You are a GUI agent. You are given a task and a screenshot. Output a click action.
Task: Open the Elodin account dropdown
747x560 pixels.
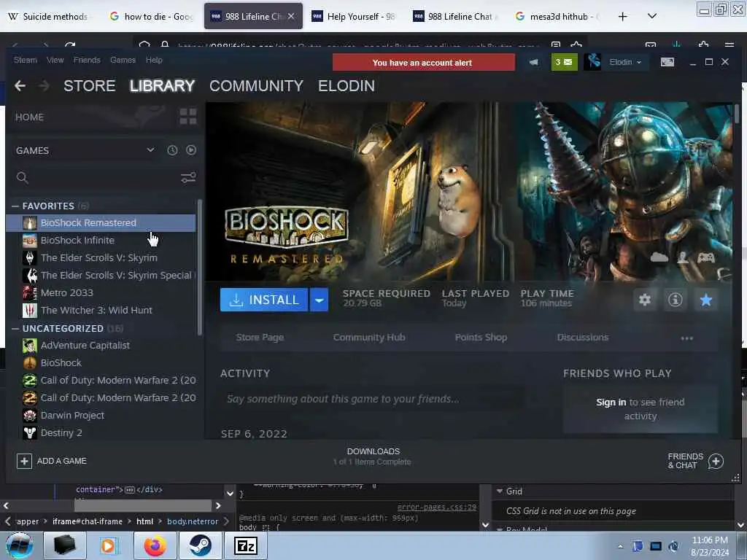[625, 62]
